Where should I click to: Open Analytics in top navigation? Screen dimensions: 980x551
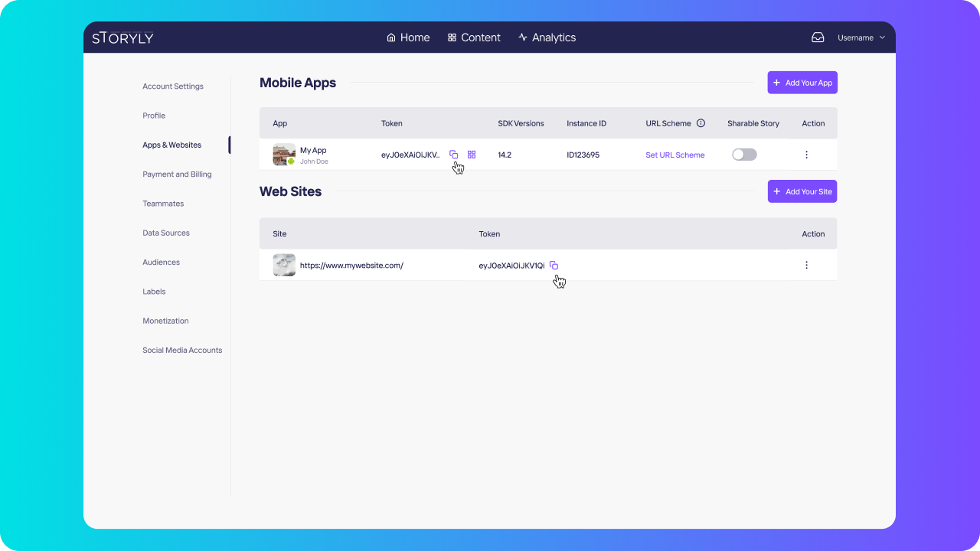click(x=547, y=37)
